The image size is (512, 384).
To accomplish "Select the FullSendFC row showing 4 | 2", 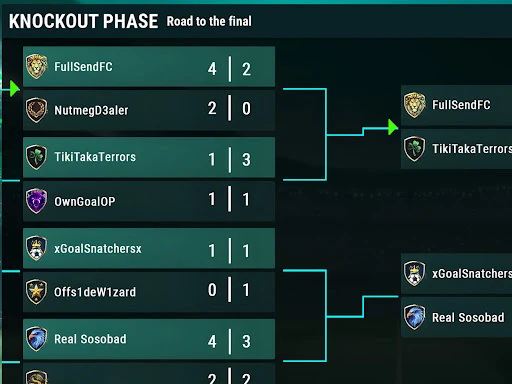I will (149, 67).
